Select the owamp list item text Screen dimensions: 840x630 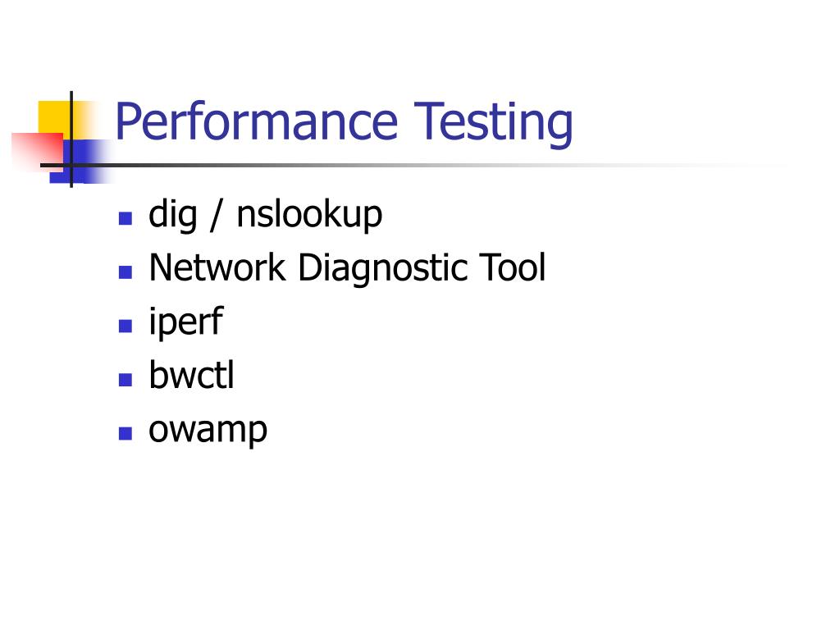[208, 431]
